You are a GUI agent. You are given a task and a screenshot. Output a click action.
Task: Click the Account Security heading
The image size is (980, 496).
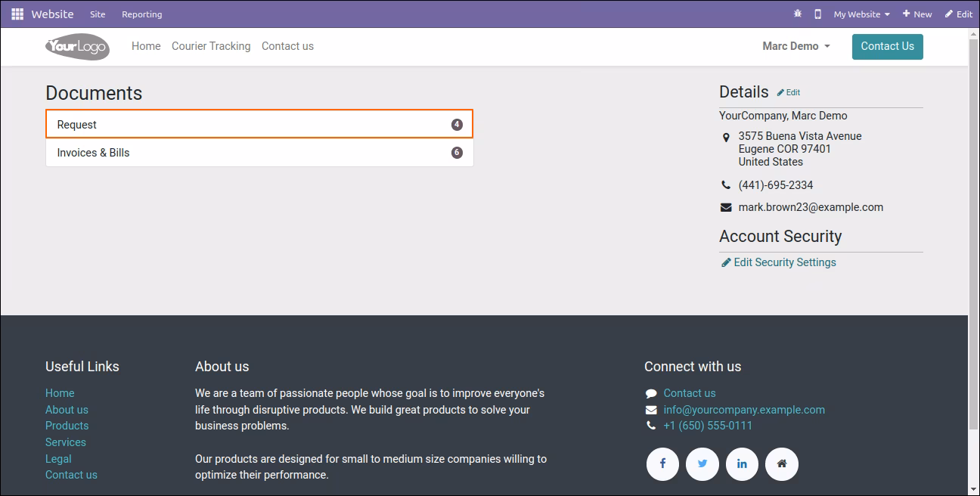pyautogui.click(x=780, y=236)
